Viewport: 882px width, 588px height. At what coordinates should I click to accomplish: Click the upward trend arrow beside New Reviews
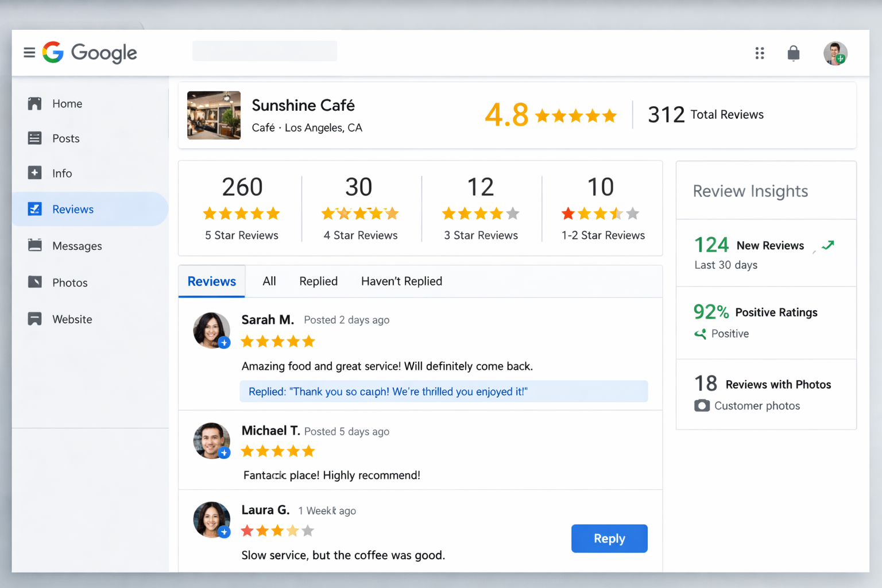point(827,245)
